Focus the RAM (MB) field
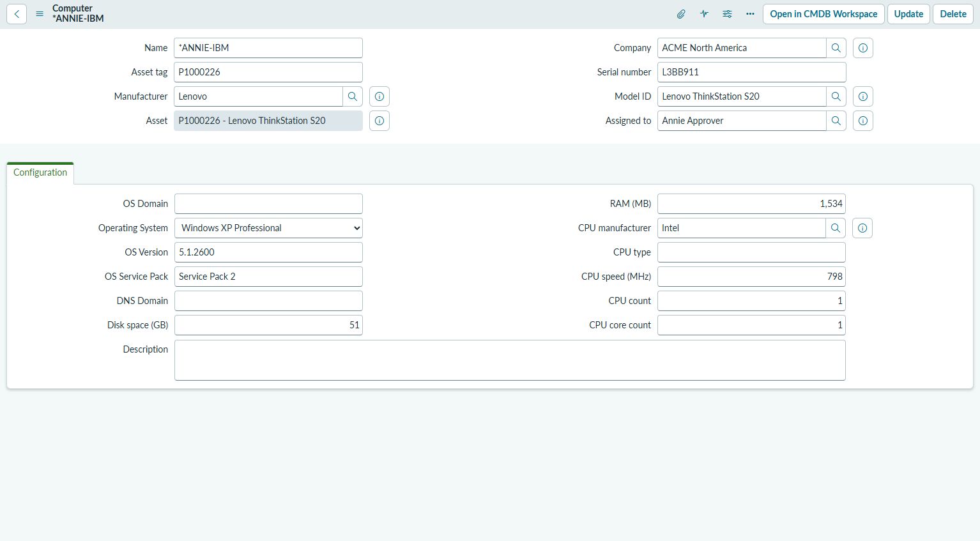This screenshot has height=541, width=980. (x=751, y=204)
